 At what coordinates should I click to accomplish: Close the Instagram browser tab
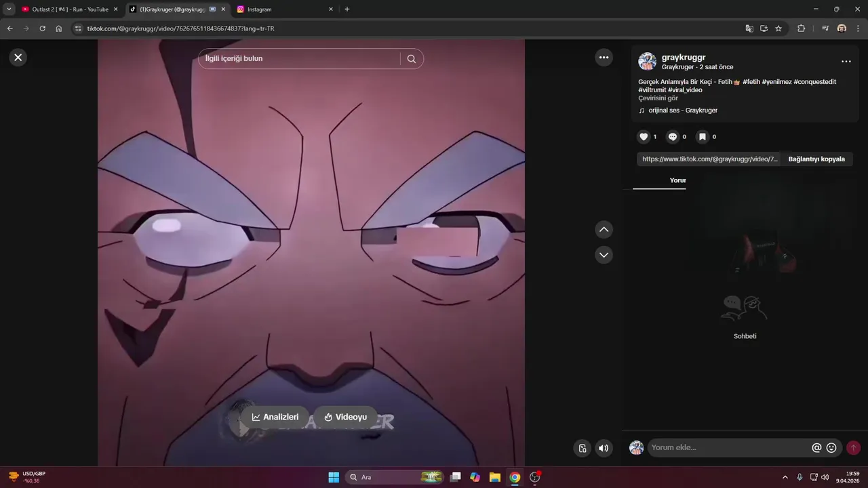coord(331,9)
